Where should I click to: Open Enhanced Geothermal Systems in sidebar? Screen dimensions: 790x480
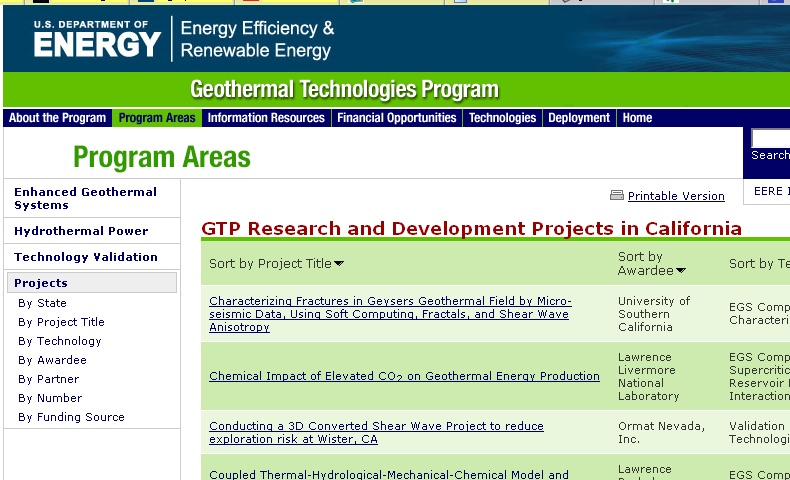pyautogui.click(x=85, y=198)
